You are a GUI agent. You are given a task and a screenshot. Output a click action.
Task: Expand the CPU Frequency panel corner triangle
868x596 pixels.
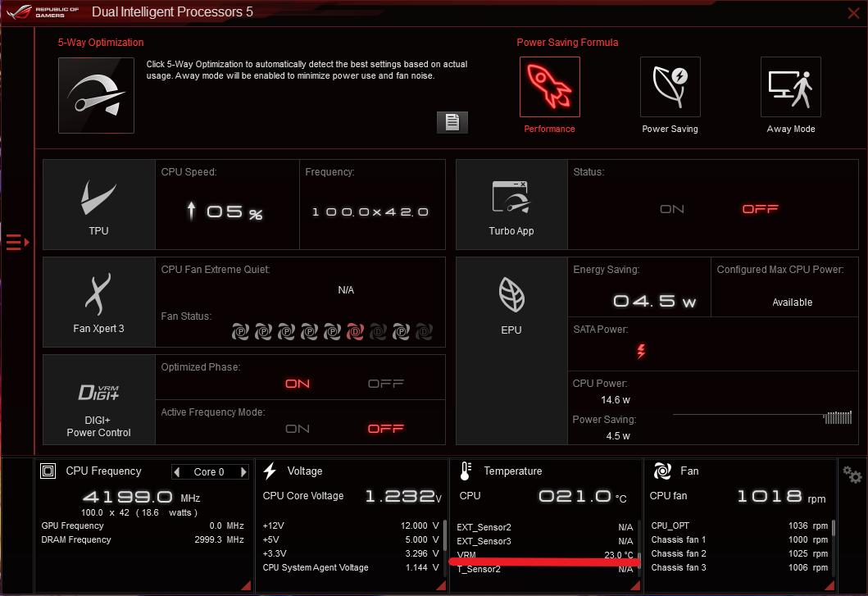tap(247, 585)
